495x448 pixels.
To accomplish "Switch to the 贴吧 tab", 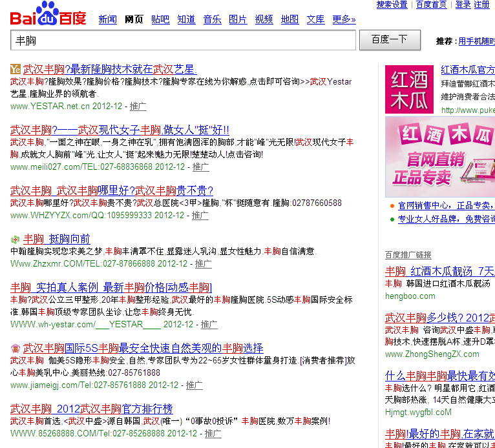I will pyautogui.click(x=160, y=19).
